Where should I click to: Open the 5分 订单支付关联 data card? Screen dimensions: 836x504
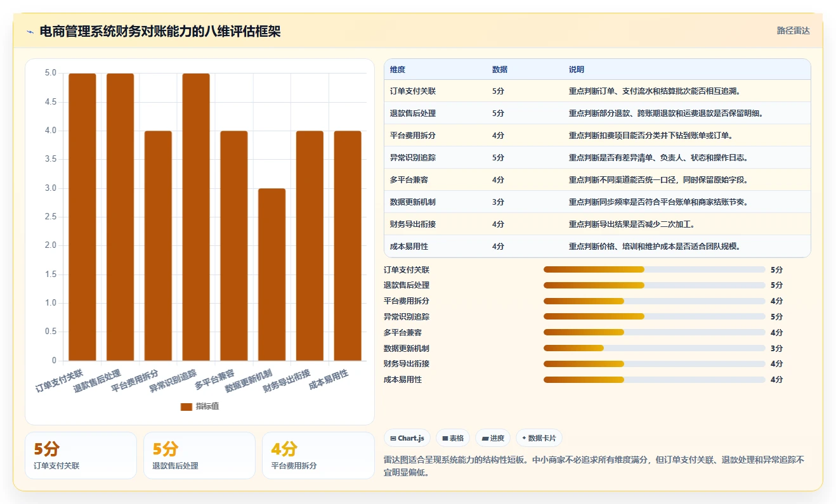81,455
